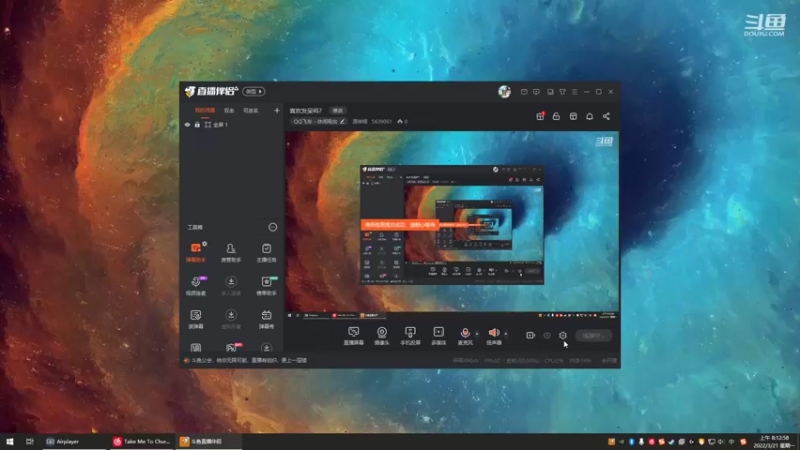The height and width of the screenshot is (450, 800).
Task: Switch to the second scene tab
Action: tap(229, 110)
